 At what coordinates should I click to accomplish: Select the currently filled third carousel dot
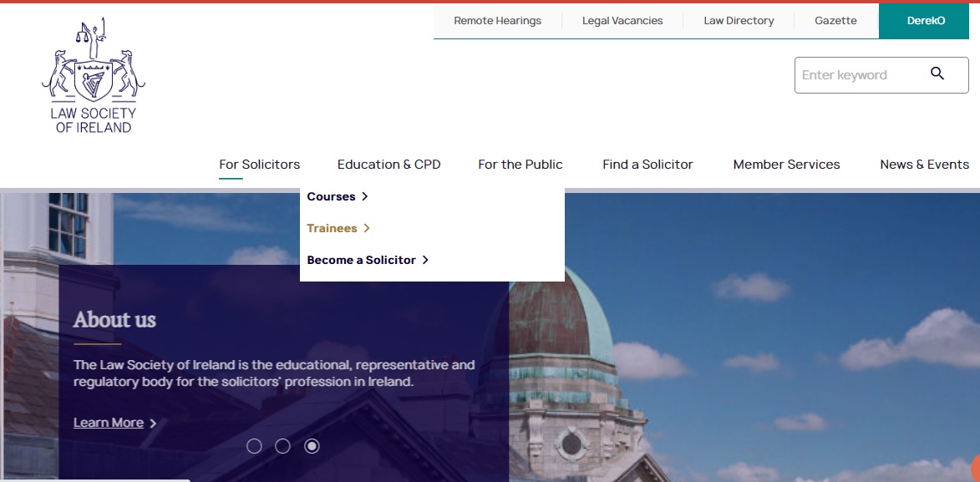312,446
